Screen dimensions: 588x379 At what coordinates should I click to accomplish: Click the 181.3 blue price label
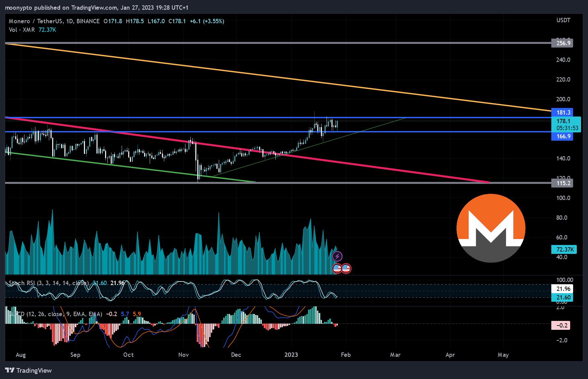tap(562, 113)
